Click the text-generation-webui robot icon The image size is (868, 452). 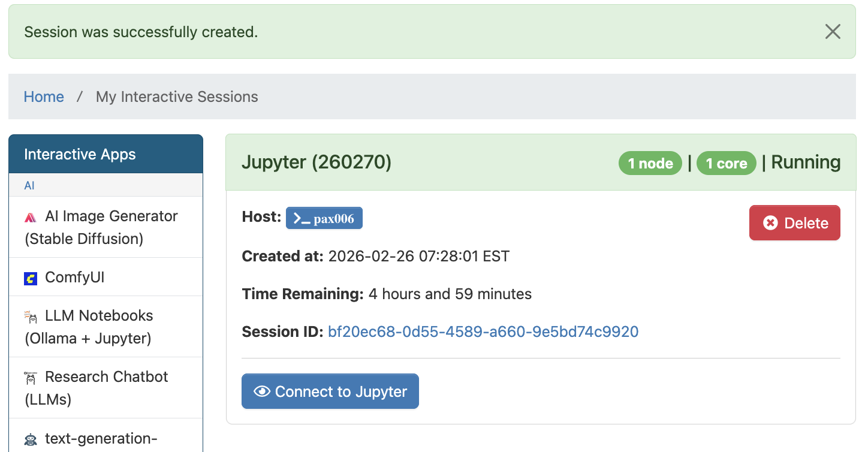click(x=30, y=438)
